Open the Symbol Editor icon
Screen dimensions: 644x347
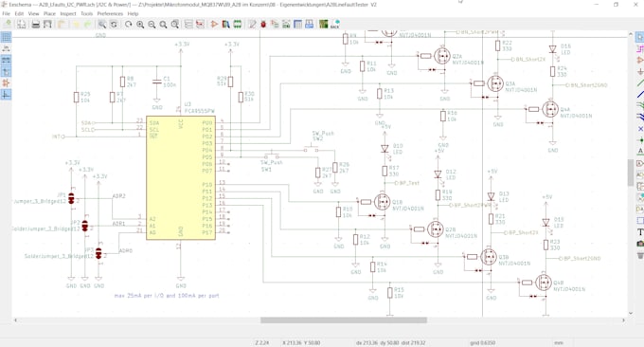214,25
